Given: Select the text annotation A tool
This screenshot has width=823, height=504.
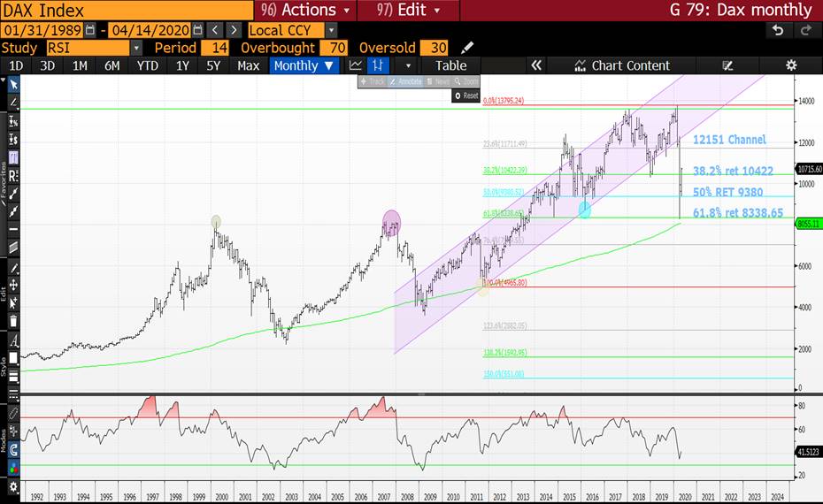Looking at the screenshot, I should (x=13, y=341).
